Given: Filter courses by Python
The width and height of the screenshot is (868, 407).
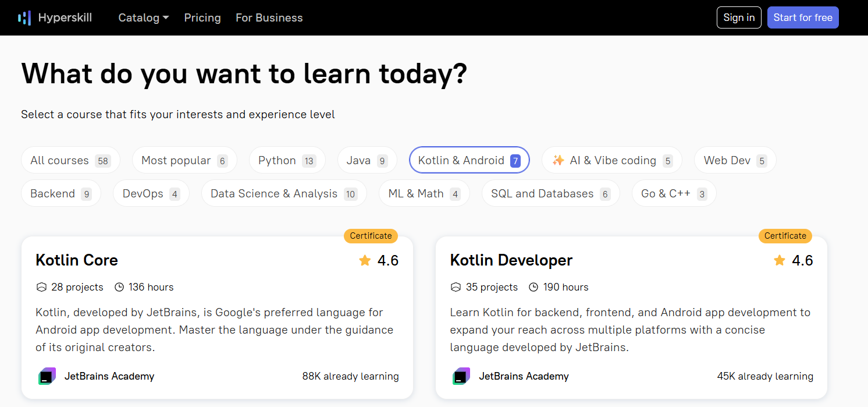Looking at the screenshot, I should coord(287,160).
